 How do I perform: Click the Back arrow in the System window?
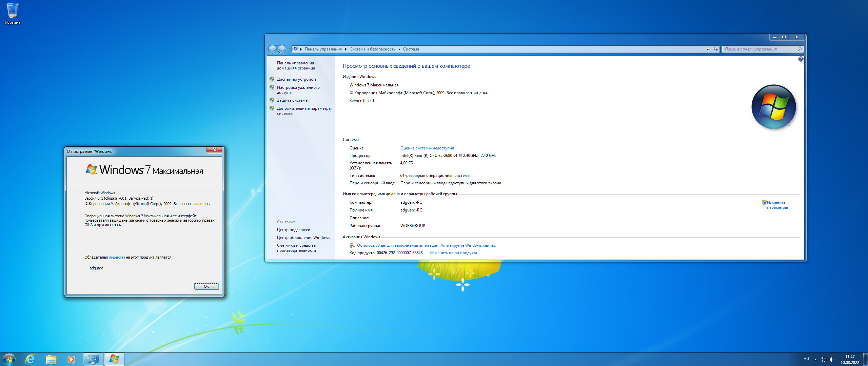pyautogui.click(x=272, y=49)
